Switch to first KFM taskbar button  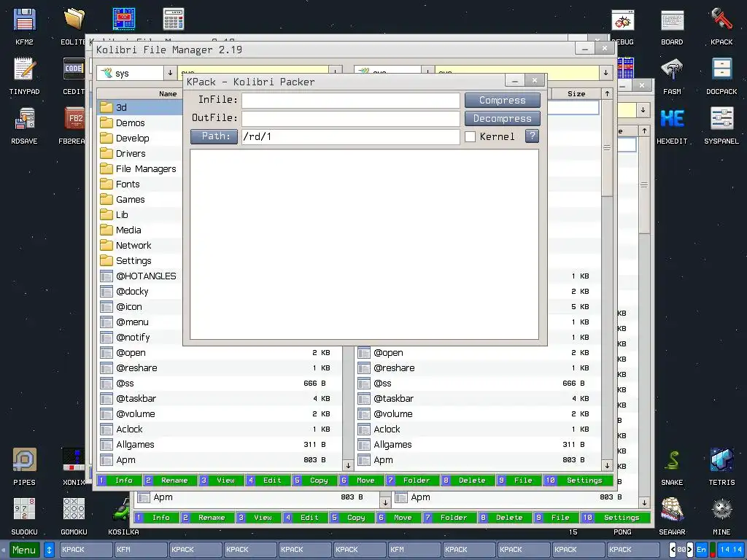click(x=141, y=550)
